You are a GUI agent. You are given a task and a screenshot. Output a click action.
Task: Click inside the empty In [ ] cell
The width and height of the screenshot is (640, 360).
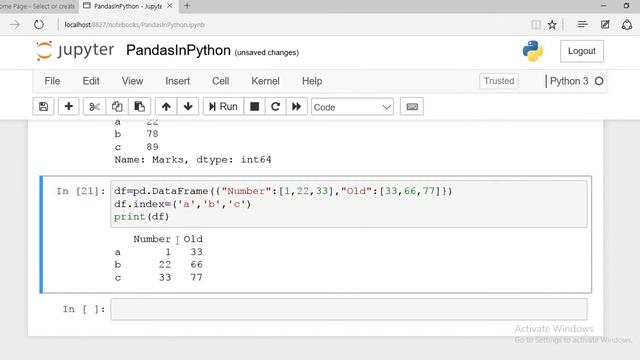pyautogui.click(x=349, y=309)
